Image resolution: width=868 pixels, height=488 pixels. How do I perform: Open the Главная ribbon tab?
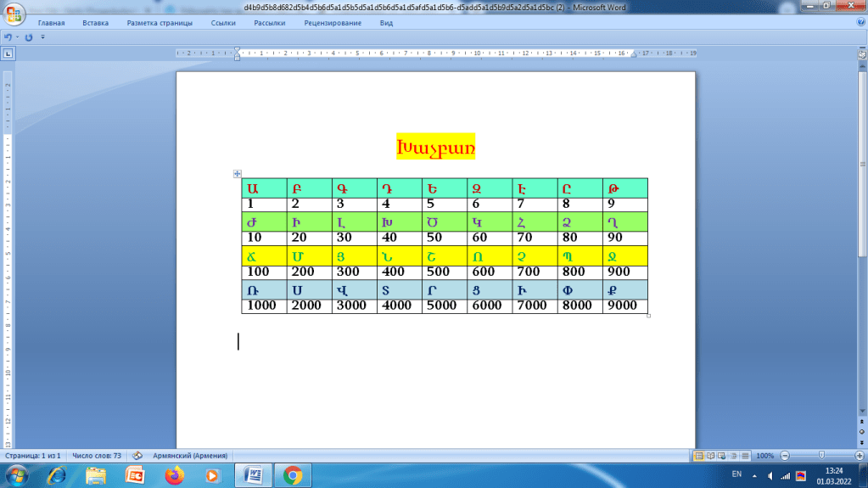point(52,23)
